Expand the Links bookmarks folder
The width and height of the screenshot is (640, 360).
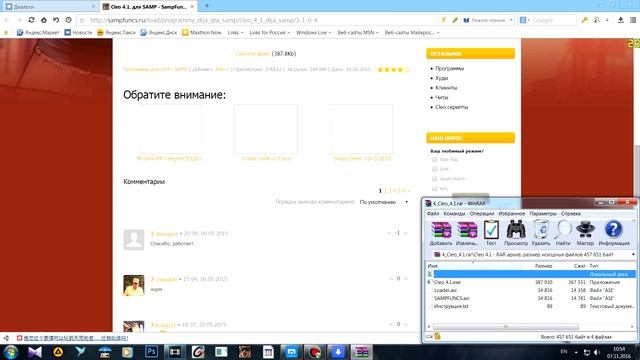(236, 32)
